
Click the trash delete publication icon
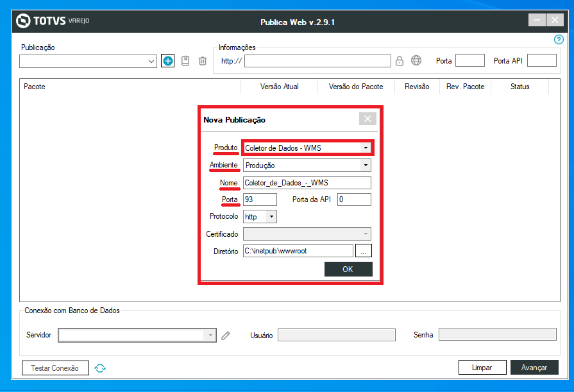click(x=203, y=61)
